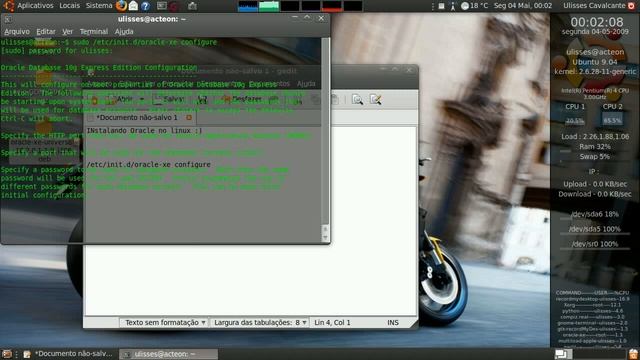Launch the terminal icon in top panel
The height and width of the screenshot is (360, 640).
coord(162,6)
